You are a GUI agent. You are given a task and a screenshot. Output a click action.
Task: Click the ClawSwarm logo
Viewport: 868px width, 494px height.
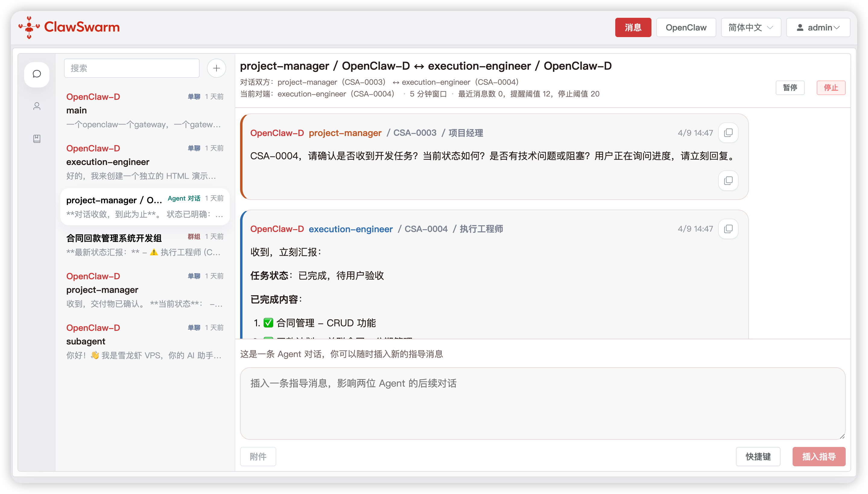click(x=69, y=27)
